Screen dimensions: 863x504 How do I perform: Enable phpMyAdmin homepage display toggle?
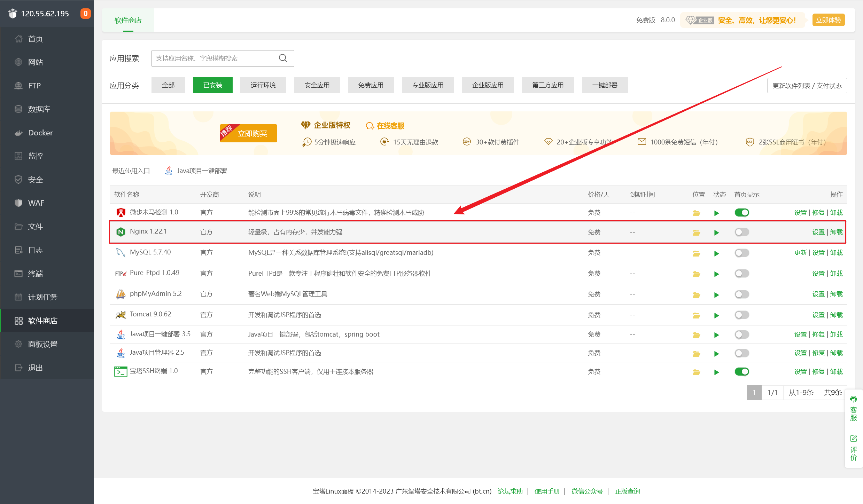pyautogui.click(x=742, y=294)
